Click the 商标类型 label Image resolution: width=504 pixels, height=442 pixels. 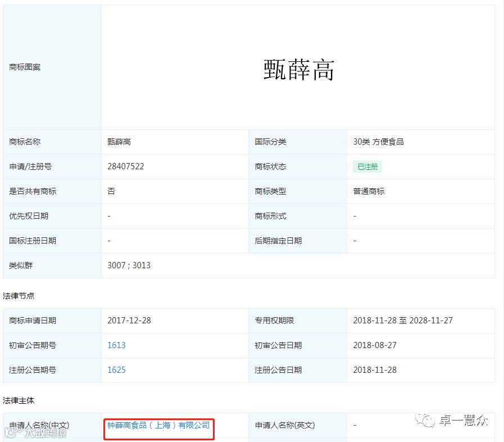tap(270, 191)
